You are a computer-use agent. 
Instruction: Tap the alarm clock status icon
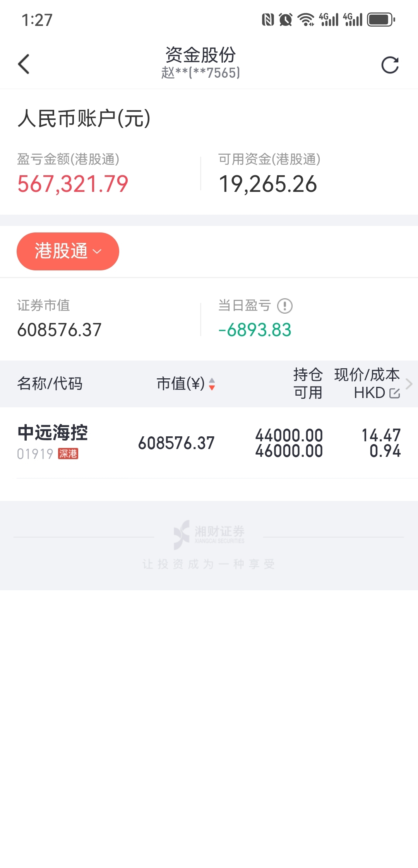(x=286, y=19)
